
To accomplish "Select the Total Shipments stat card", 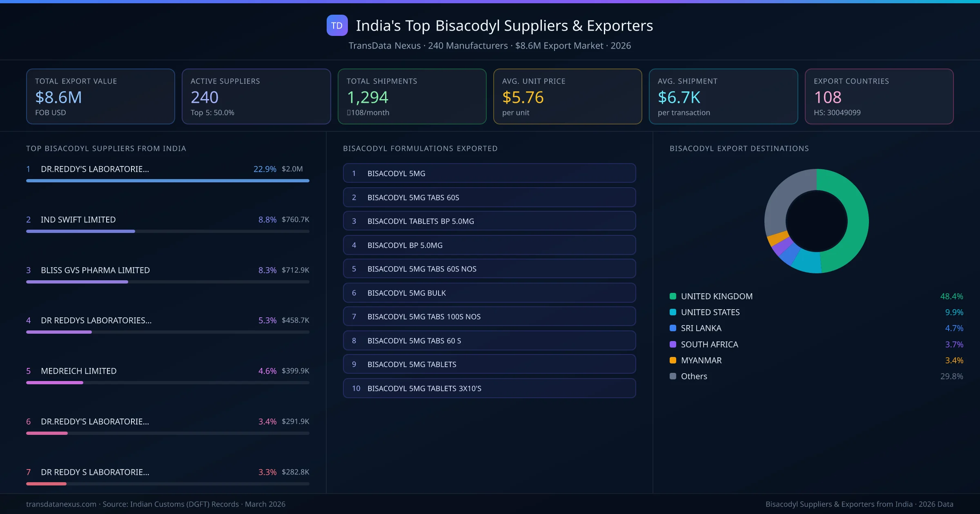I will pos(412,96).
